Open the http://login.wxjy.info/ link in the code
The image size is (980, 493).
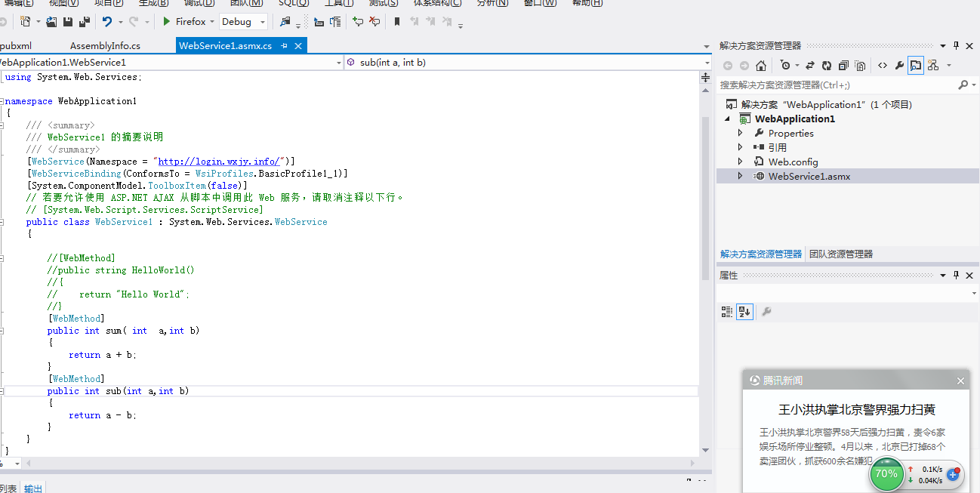tap(219, 162)
